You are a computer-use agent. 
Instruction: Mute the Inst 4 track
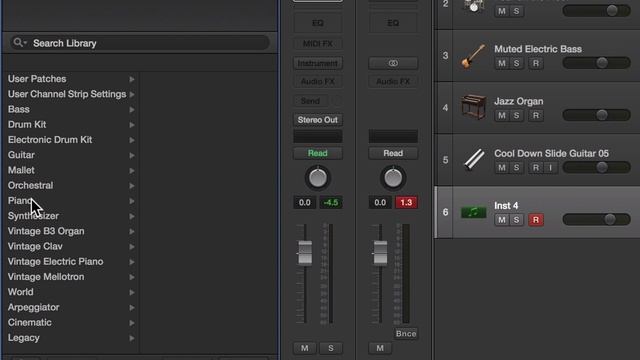502,220
